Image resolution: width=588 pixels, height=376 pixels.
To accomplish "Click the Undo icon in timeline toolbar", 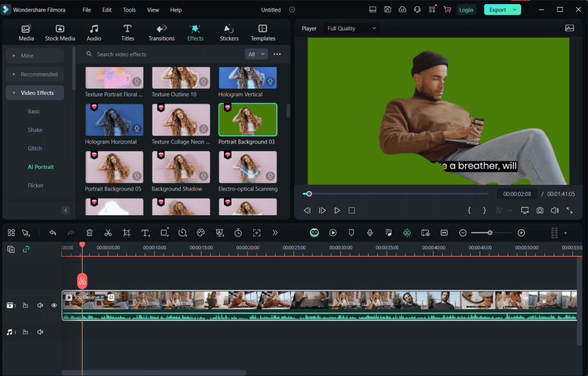I will (x=52, y=233).
